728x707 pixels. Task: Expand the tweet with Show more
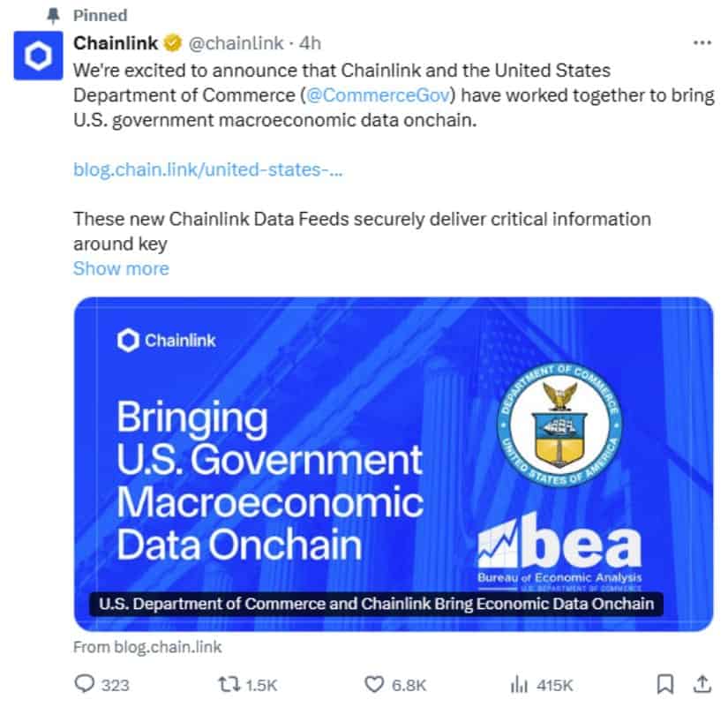click(121, 268)
